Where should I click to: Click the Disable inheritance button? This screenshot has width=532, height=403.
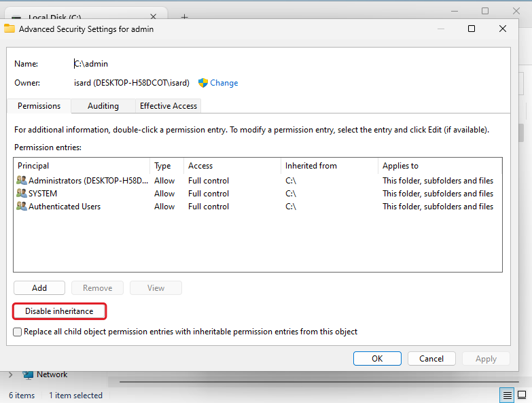[59, 311]
